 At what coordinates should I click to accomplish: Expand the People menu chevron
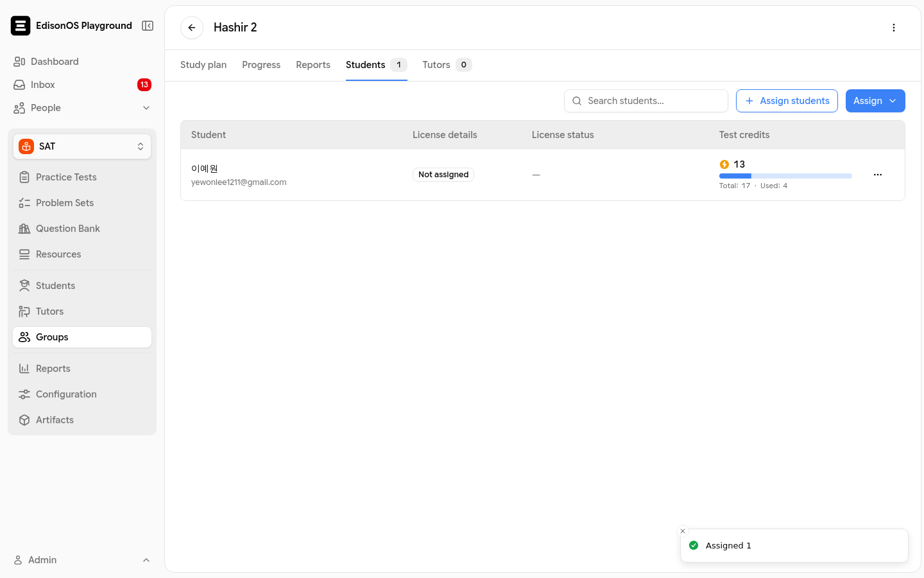pos(146,108)
